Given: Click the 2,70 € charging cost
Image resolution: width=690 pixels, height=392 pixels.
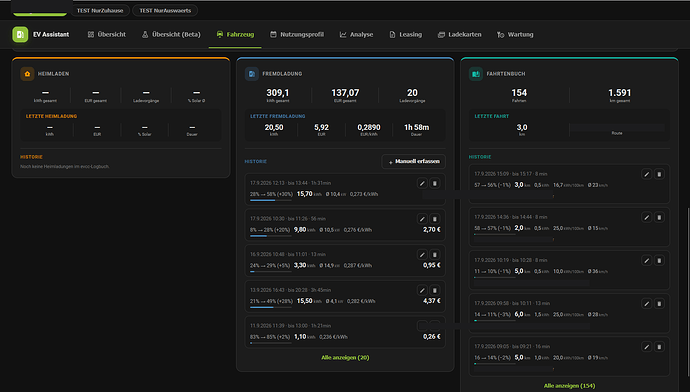Looking at the screenshot, I should 432,229.
